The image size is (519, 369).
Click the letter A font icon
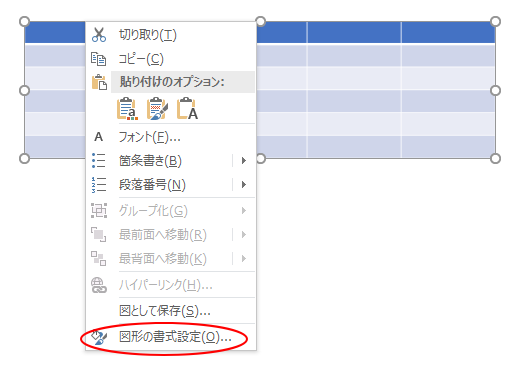pos(99,137)
